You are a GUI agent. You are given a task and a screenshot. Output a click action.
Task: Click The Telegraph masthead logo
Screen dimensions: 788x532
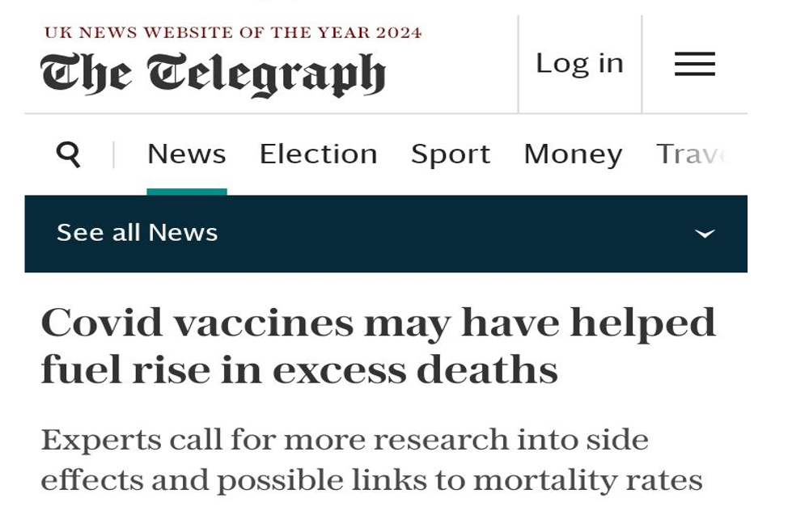(213, 74)
